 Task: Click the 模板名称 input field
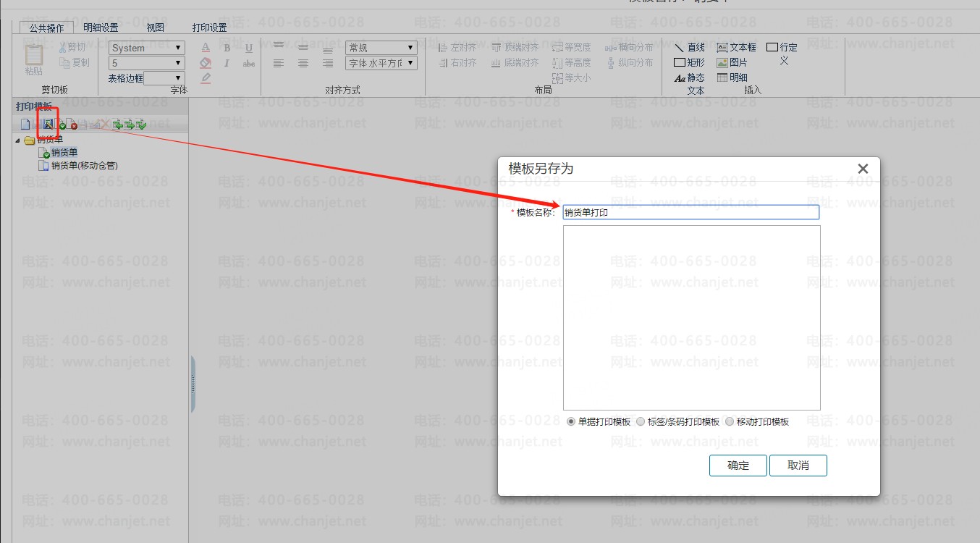coord(690,212)
